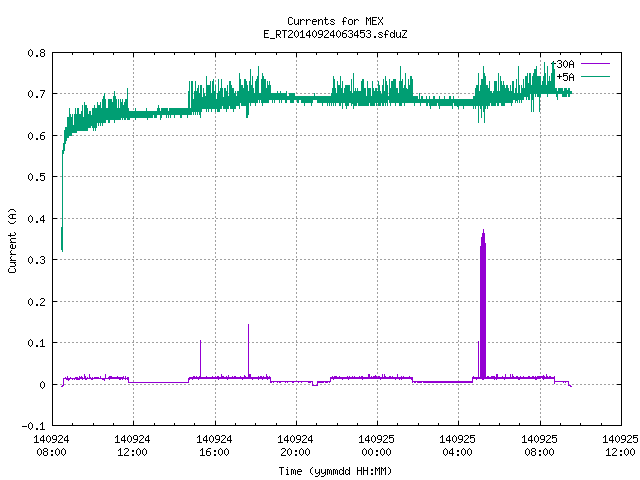Click the tallest purple current spike near 0.37 A
The width and height of the screenshot is (640, 480).
click(483, 304)
